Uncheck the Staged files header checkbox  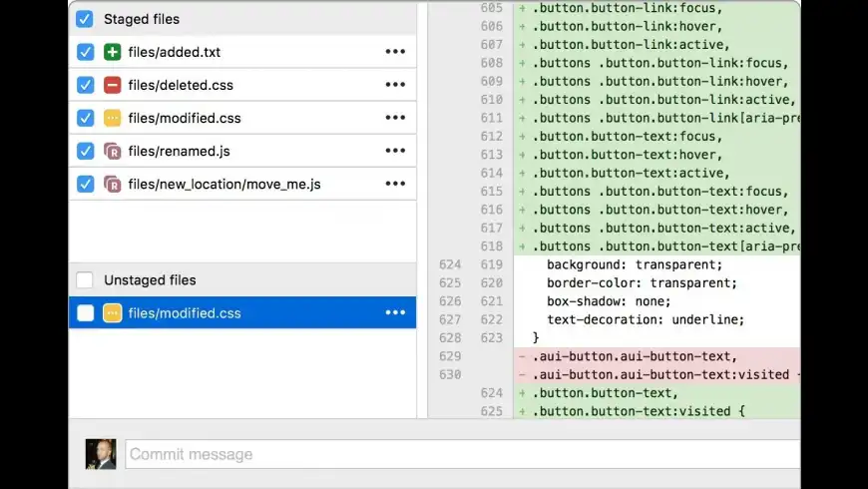(x=85, y=19)
